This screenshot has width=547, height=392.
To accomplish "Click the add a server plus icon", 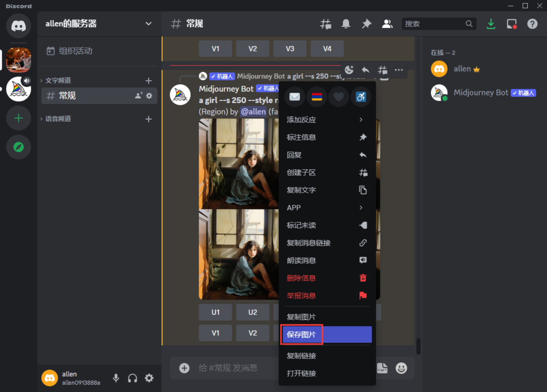I will pyautogui.click(x=18, y=118).
